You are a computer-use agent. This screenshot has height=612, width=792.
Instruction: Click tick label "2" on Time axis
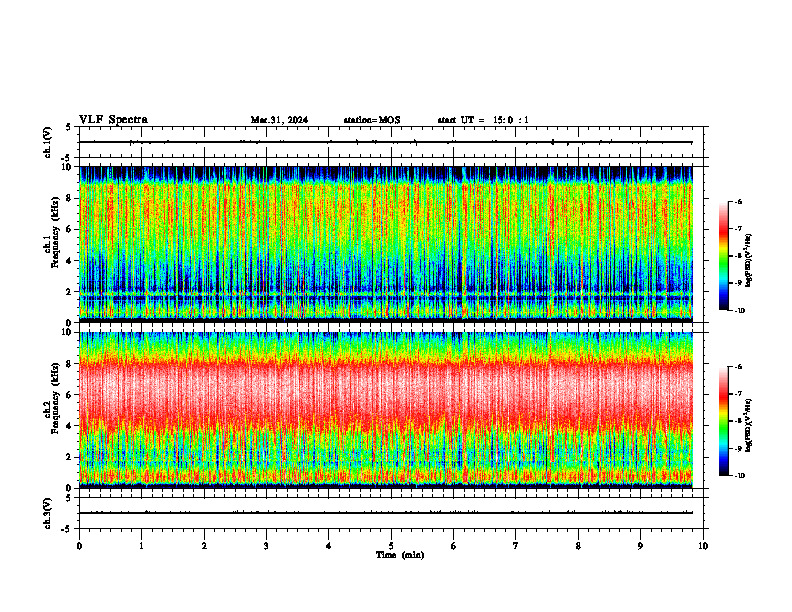(x=204, y=546)
